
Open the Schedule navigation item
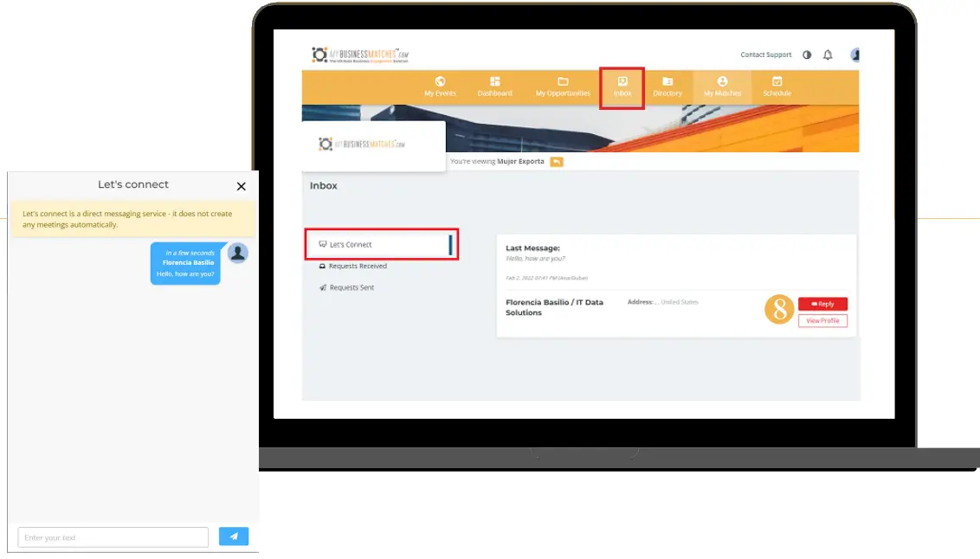coord(777,87)
